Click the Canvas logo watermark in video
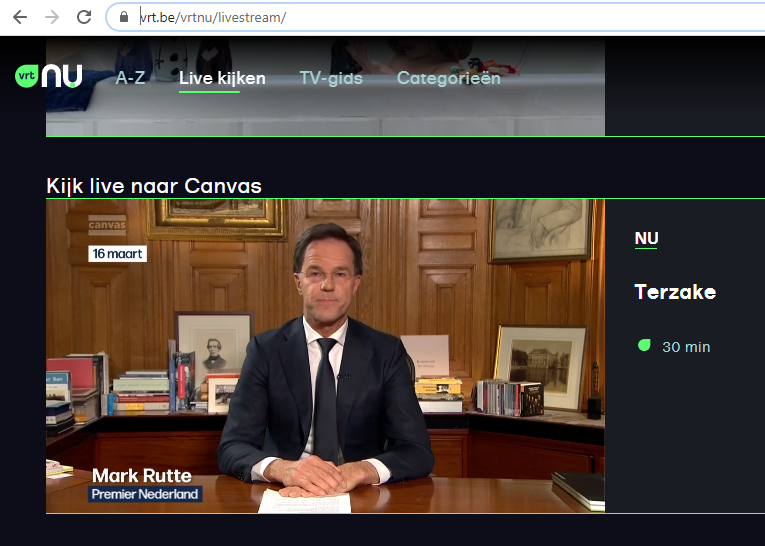This screenshot has width=765, height=546. 107,222
